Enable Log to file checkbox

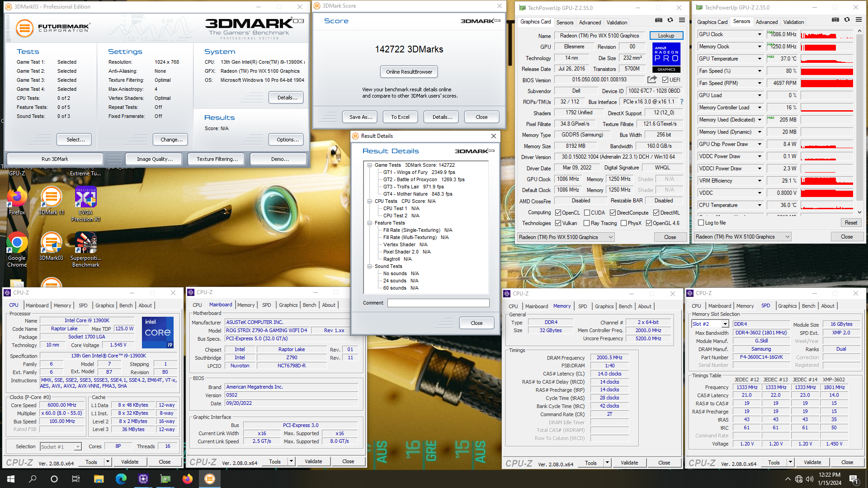click(x=701, y=223)
